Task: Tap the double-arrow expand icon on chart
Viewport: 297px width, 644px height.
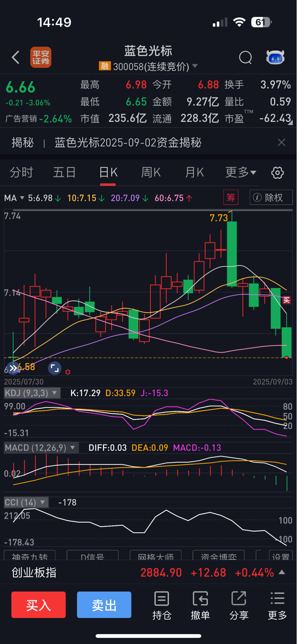Action: click(13, 368)
